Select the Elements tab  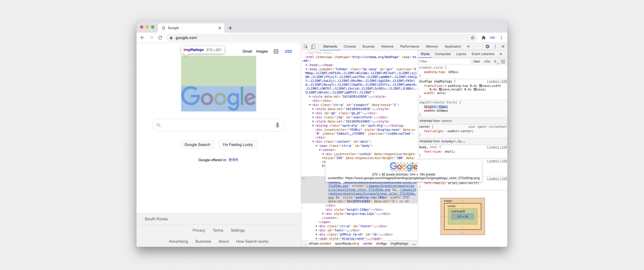[330, 47]
